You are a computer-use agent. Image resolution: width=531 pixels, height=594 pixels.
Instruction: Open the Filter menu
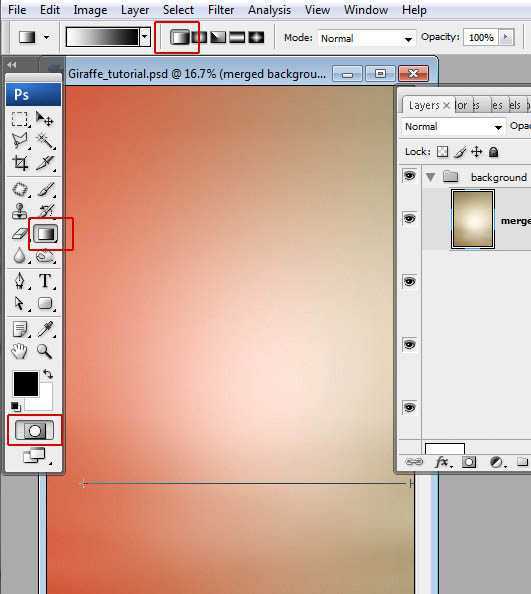tap(221, 10)
